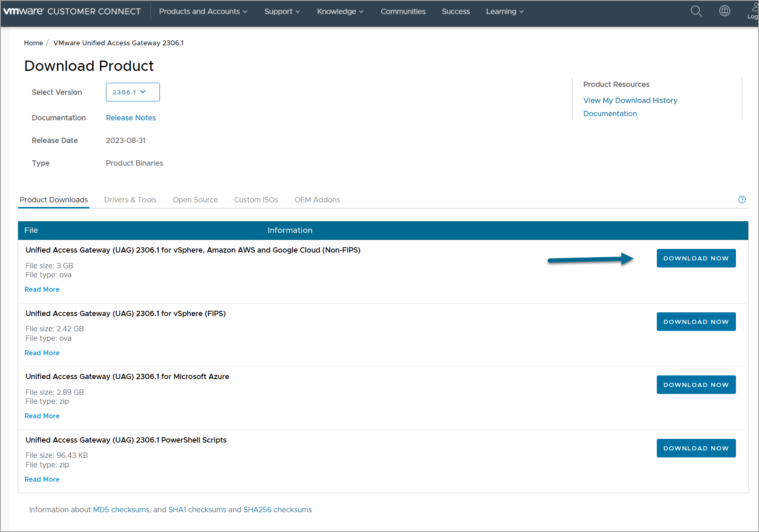Screen dimensions: 759x532
Task: Switch to the Open Source tab
Action: [x=195, y=200]
